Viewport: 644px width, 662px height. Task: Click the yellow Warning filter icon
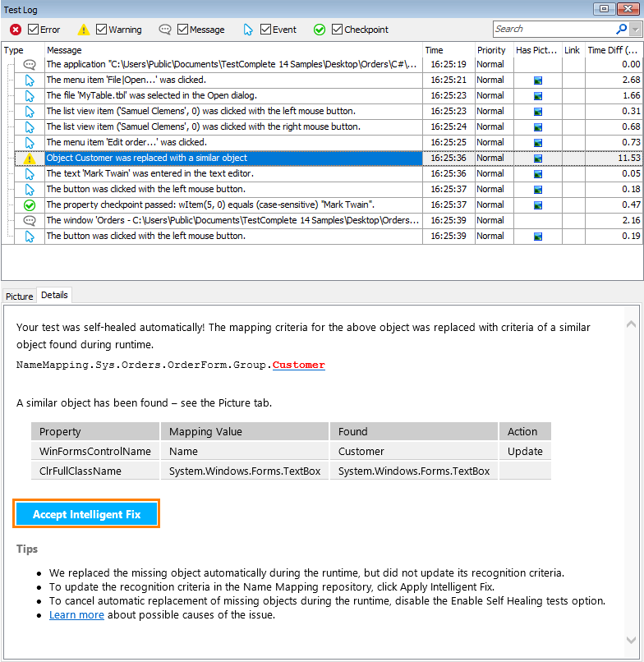coord(84,30)
